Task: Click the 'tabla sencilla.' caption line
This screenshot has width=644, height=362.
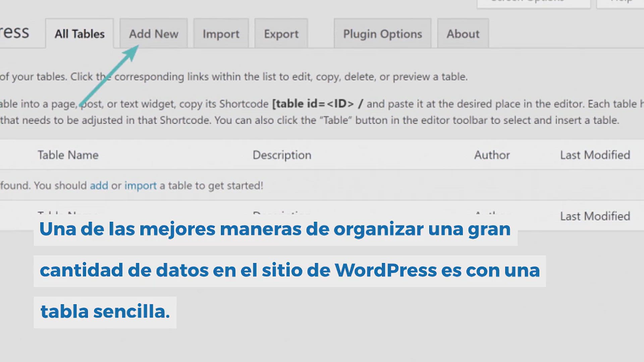Action: (105, 312)
